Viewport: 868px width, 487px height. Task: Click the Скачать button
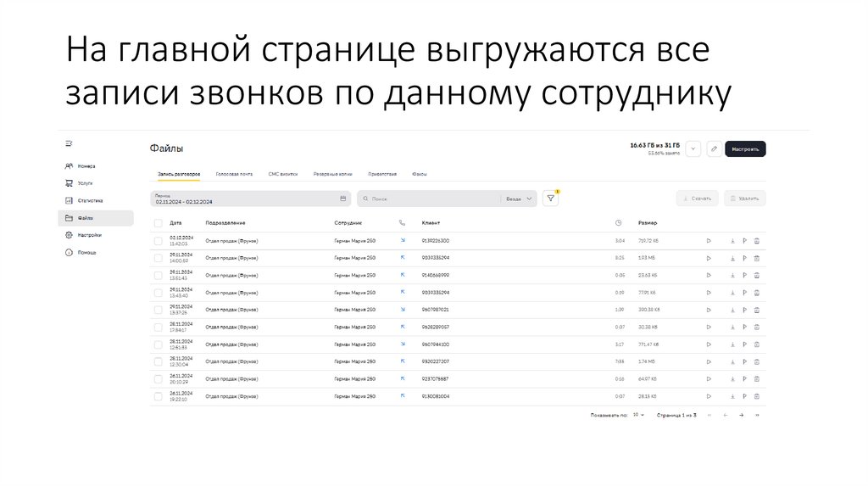pyautogui.click(x=697, y=199)
